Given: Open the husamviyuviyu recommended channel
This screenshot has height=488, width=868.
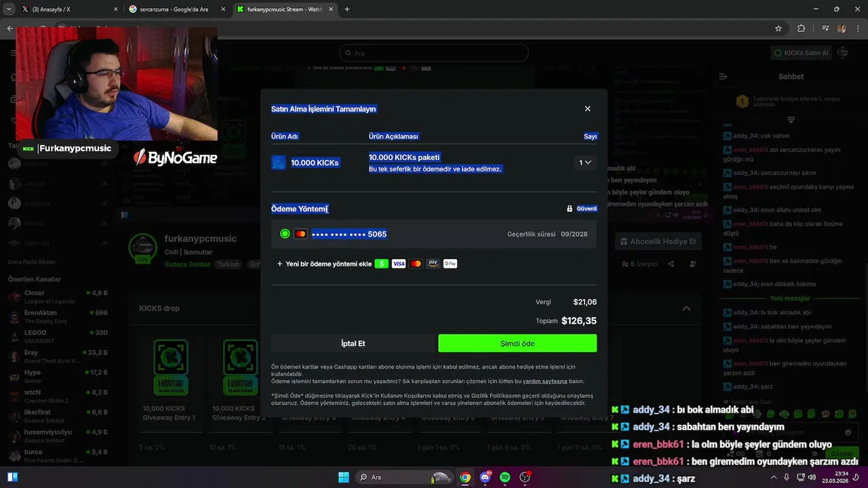Looking at the screenshot, I should (58, 436).
